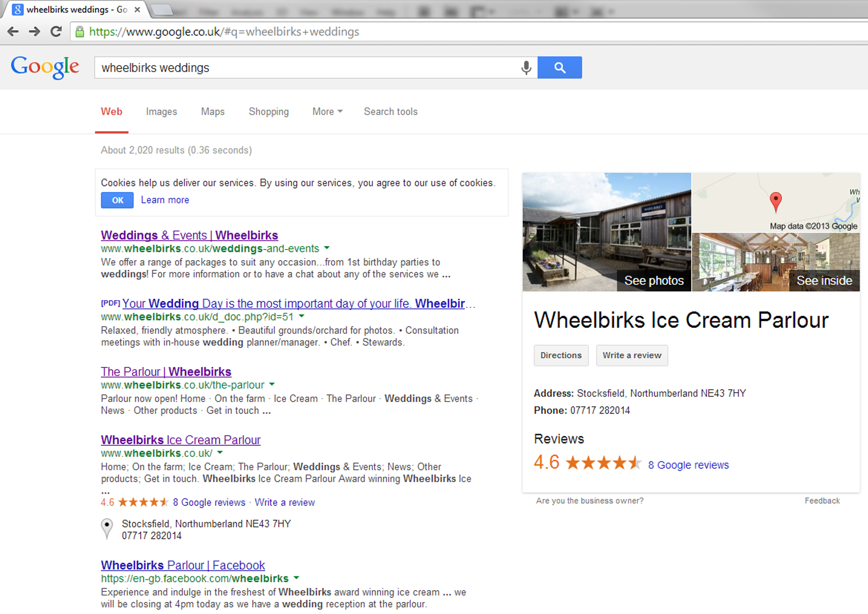Close the wheelbirks weddings browser tab
868x614 pixels.
tap(137, 9)
